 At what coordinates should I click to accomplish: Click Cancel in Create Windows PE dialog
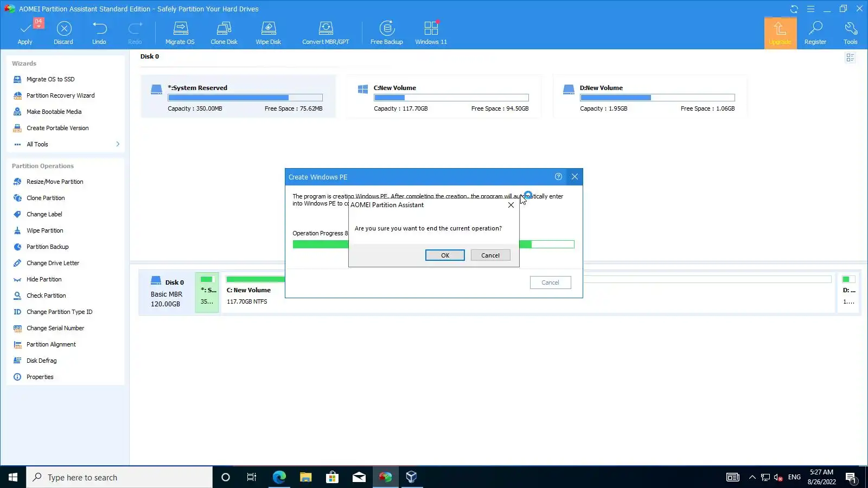(x=550, y=282)
